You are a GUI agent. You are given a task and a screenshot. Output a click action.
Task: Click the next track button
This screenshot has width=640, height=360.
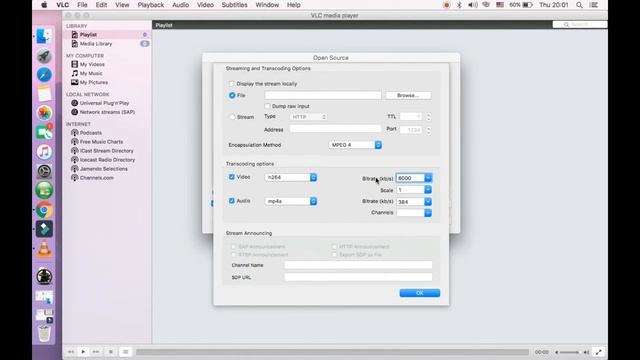coord(96,351)
